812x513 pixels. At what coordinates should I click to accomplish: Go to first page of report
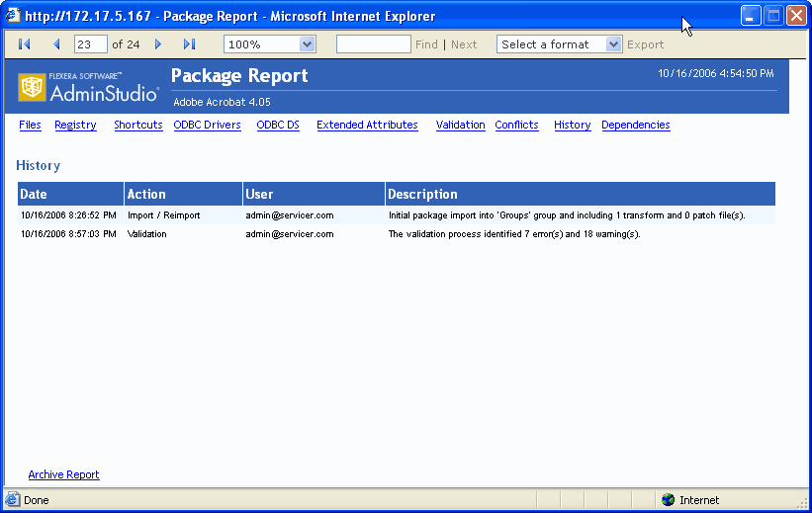tap(25, 44)
